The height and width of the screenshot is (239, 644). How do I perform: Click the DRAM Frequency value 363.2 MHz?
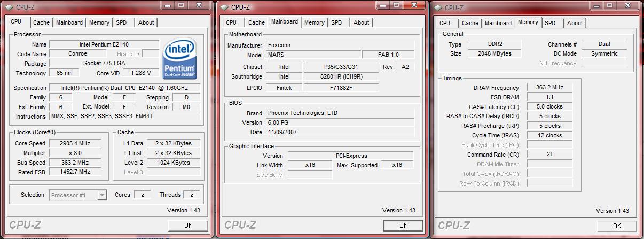point(549,88)
